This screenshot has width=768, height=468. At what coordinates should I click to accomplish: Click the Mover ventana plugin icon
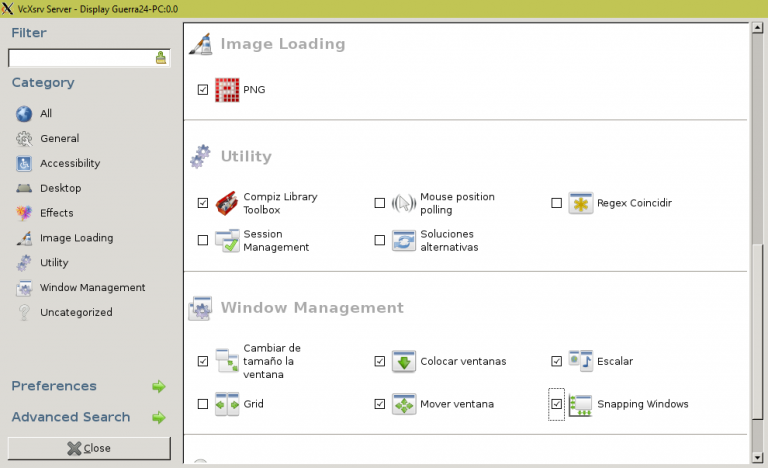(403, 405)
